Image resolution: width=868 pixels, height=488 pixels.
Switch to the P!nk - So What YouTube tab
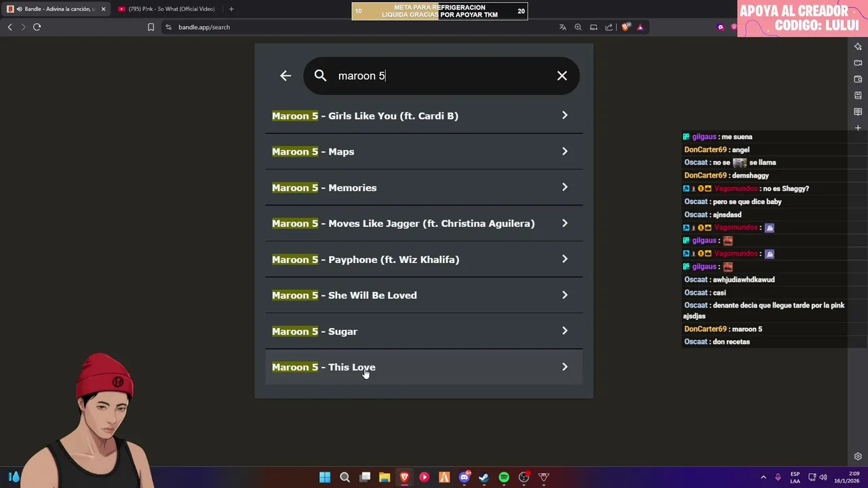(x=166, y=9)
